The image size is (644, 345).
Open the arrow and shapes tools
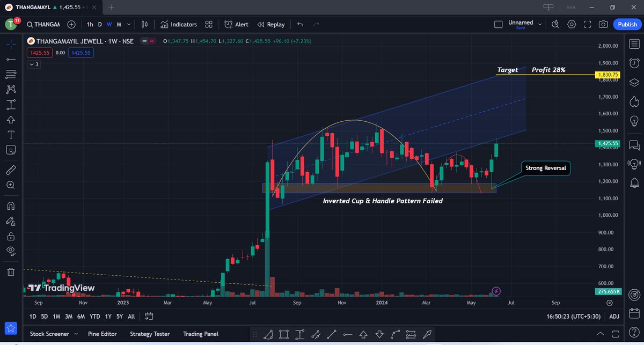tap(11, 119)
